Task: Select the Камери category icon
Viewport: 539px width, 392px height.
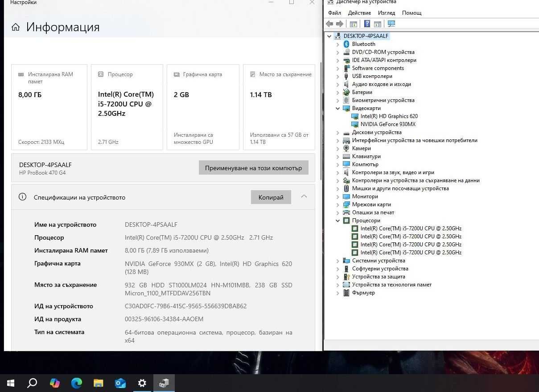Action: (346, 148)
